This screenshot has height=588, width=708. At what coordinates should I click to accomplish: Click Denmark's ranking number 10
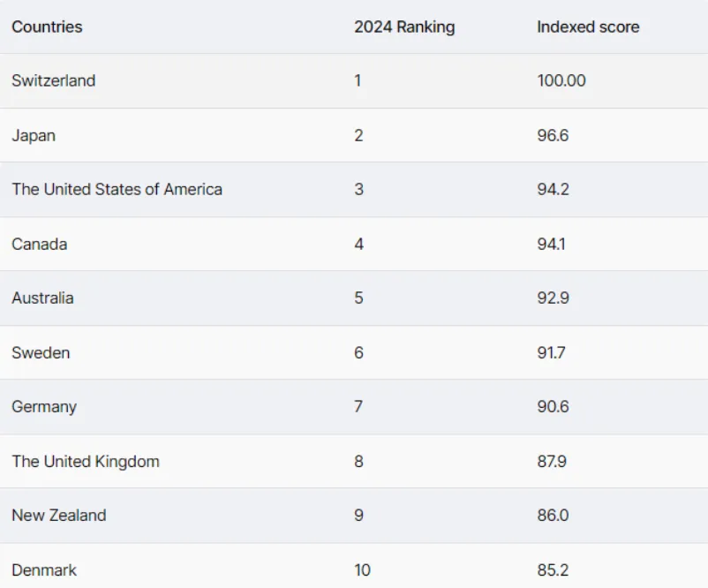point(362,570)
